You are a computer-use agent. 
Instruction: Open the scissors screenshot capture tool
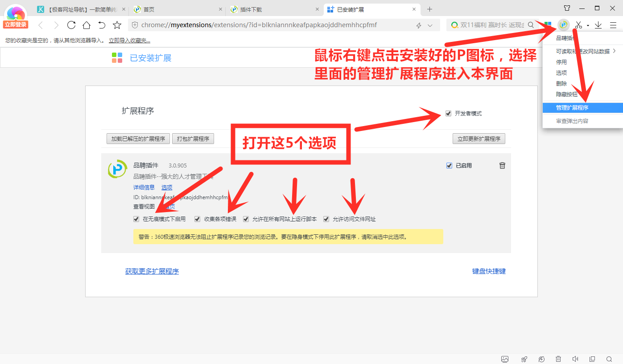(578, 25)
